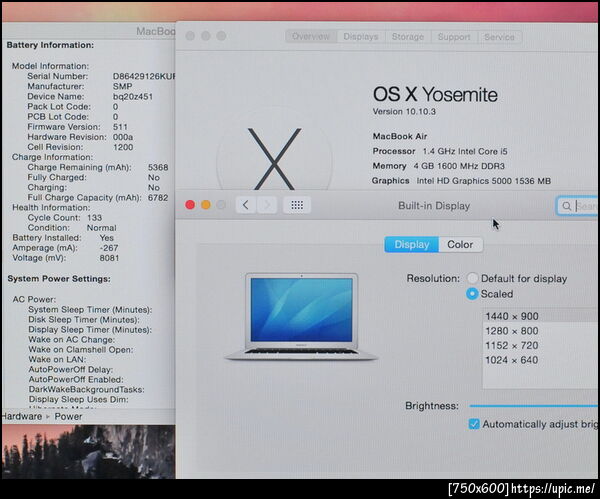Click Processor 1.4 GHz Intel Core i5
600x499 pixels.
tap(440, 151)
